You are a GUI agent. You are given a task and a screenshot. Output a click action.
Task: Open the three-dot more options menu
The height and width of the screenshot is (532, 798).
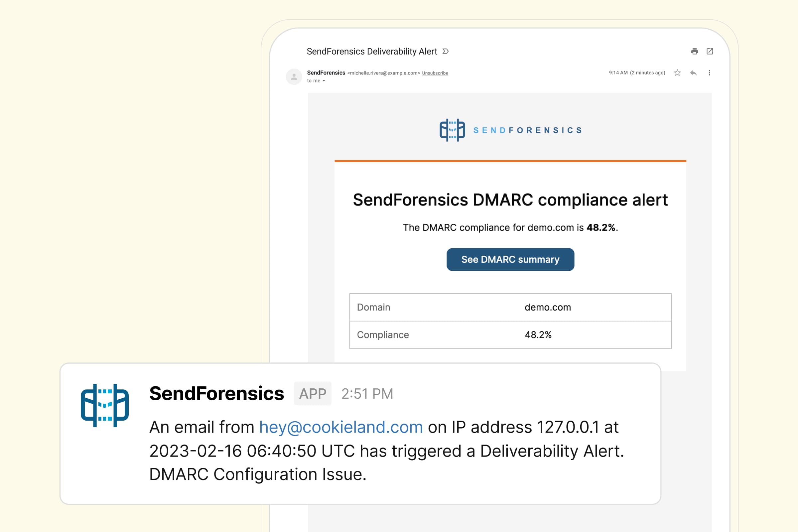click(709, 73)
